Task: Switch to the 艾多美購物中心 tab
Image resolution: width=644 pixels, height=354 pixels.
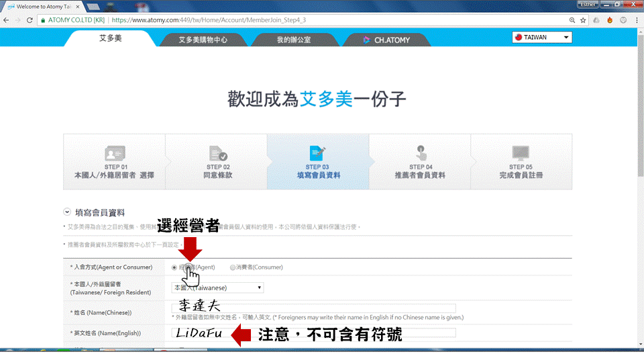Action: pyautogui.click(x=203, y=40)
